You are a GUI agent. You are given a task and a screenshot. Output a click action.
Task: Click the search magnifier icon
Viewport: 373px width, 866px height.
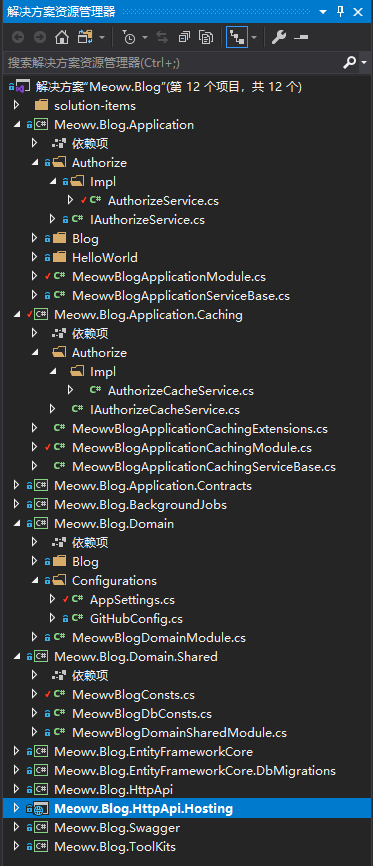[349, 62]
